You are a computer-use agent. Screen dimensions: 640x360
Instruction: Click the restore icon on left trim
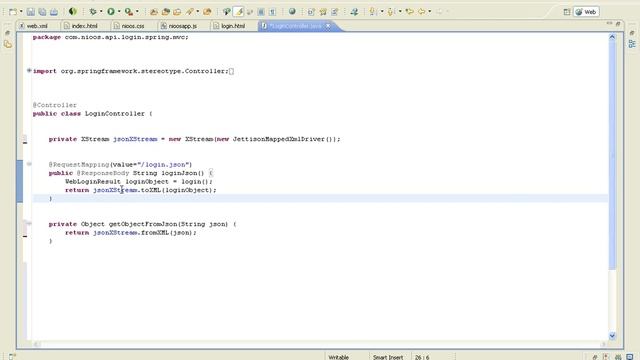[7, 33]
